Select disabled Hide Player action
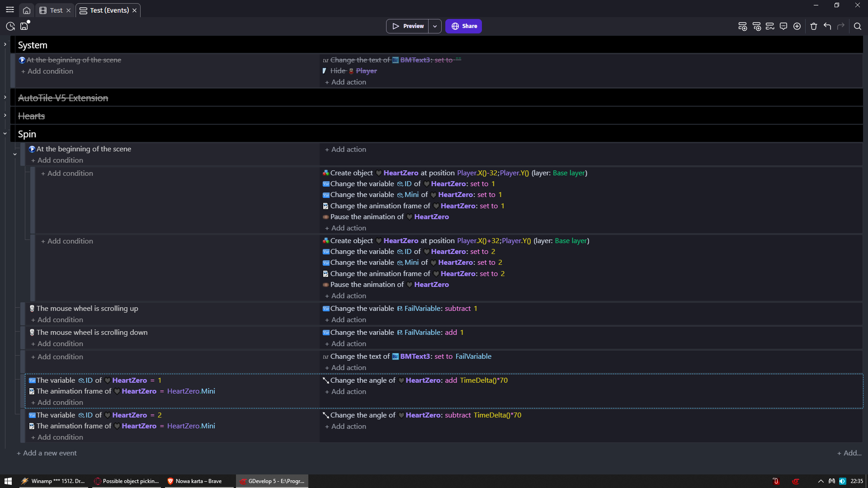The width and height of the screenshot is (868, 488). point(349,71)
